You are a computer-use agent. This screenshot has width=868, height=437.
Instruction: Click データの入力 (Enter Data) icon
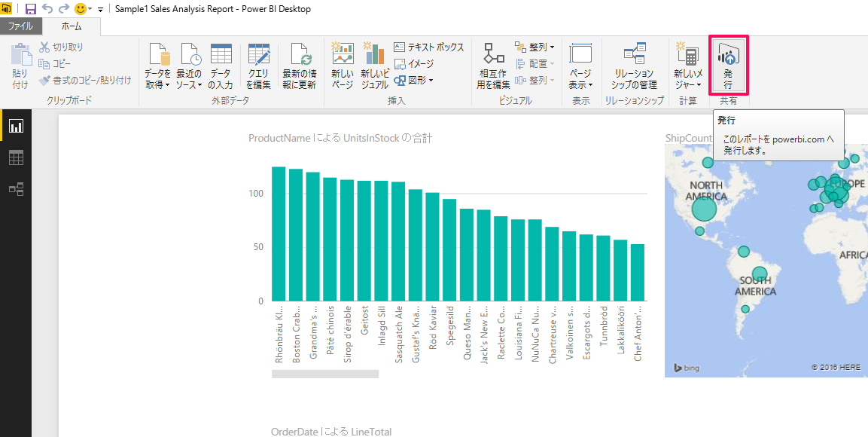[x=221, y=65]
